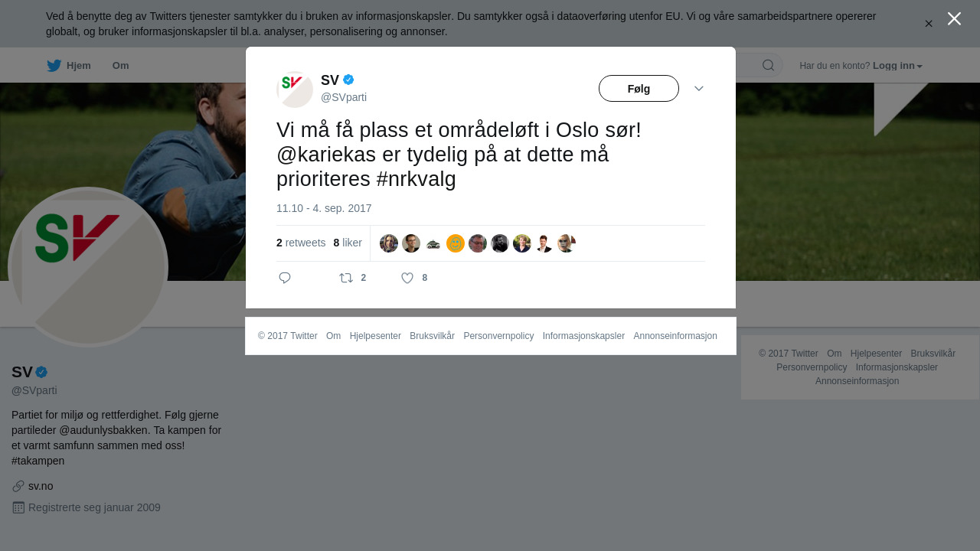Open the Logg inn dropdown

pyautogui.click(x=897, y=66)
